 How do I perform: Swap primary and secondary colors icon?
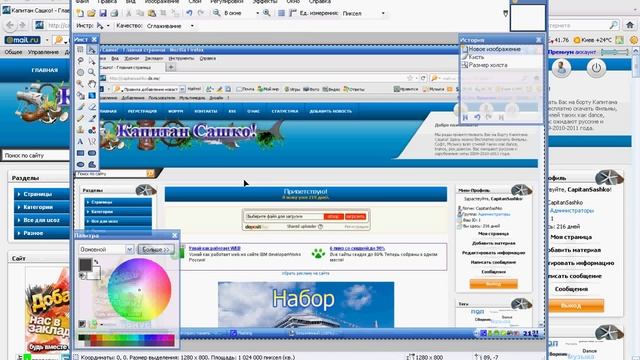tap(96, 262)
